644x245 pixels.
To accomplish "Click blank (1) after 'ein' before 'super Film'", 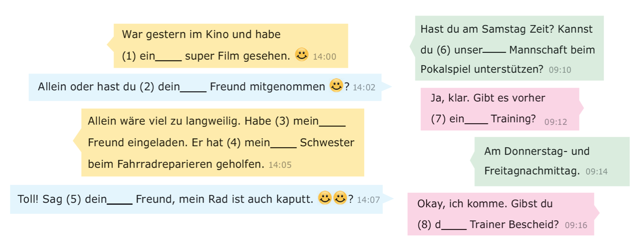I will coord(168,57).
